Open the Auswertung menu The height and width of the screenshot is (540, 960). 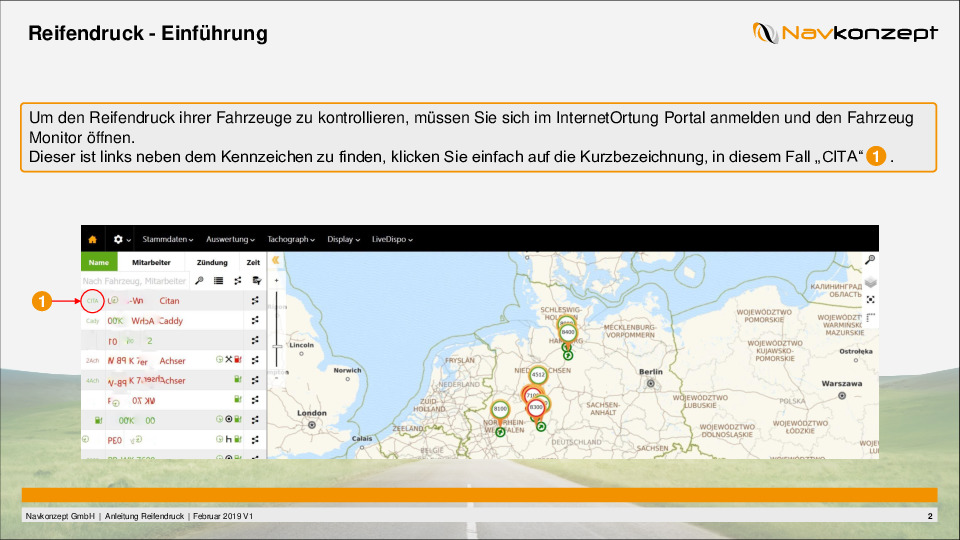[230, 239]
